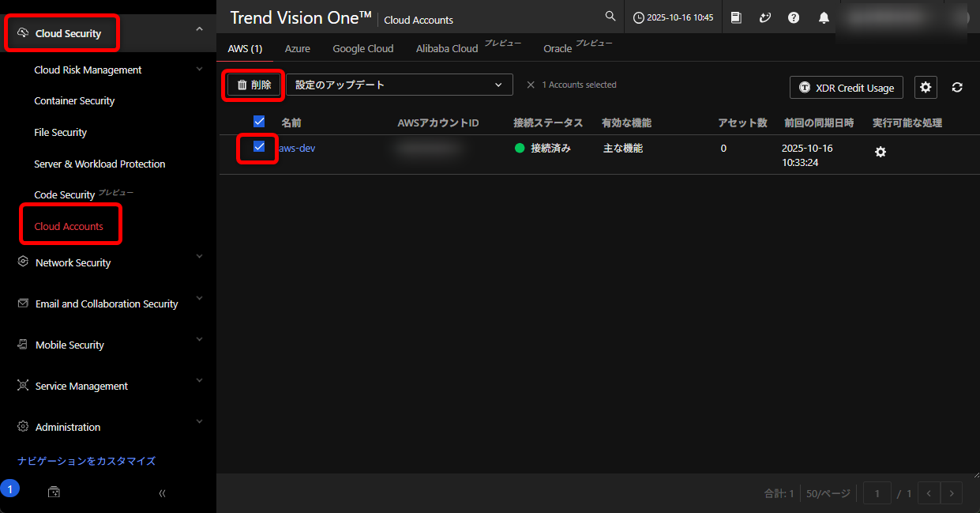Click the Network Security shield icon
Image resolution: width=980 pixels, height=513 pixels.
coord(23,262)
